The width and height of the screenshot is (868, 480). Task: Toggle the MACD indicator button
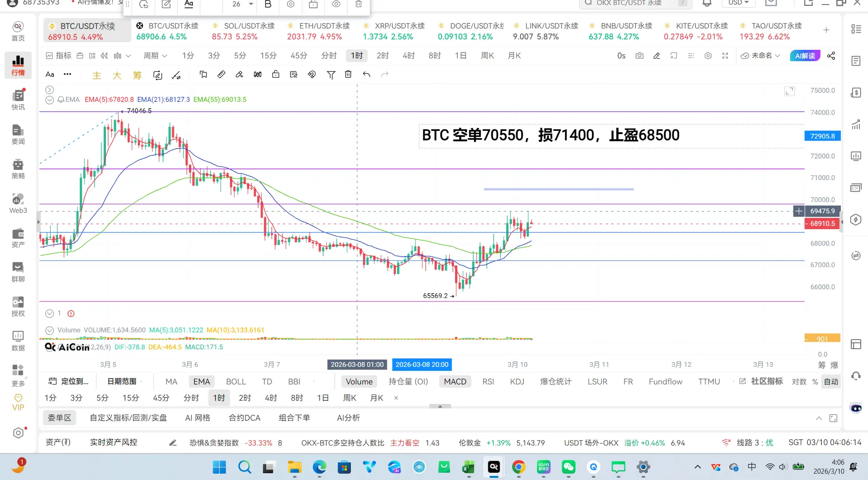click(x=455, y=382)
